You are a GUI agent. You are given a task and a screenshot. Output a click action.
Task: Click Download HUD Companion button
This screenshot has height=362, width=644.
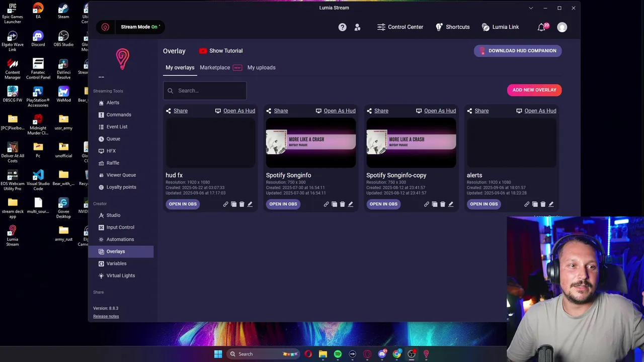(x=518, y=51)
